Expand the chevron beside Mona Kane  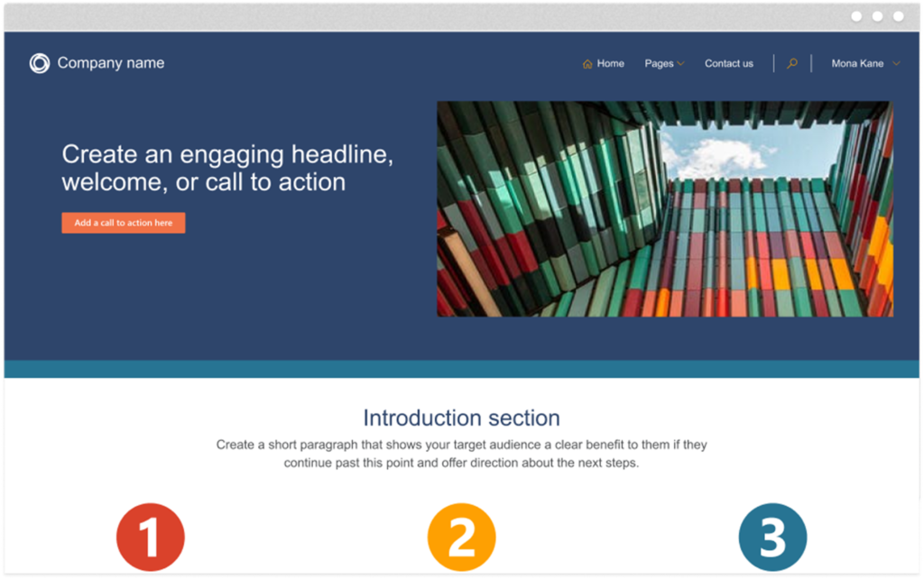coord(896,64)
